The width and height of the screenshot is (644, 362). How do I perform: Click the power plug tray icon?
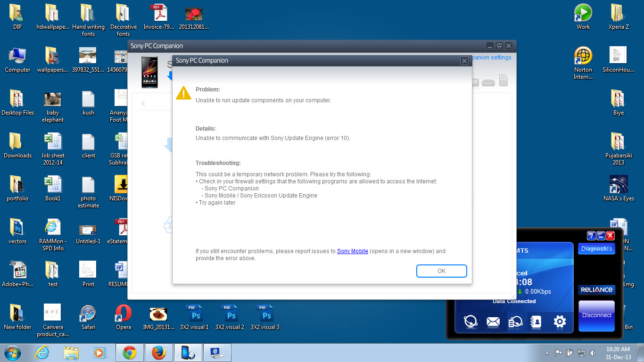(x=570, y=353)
